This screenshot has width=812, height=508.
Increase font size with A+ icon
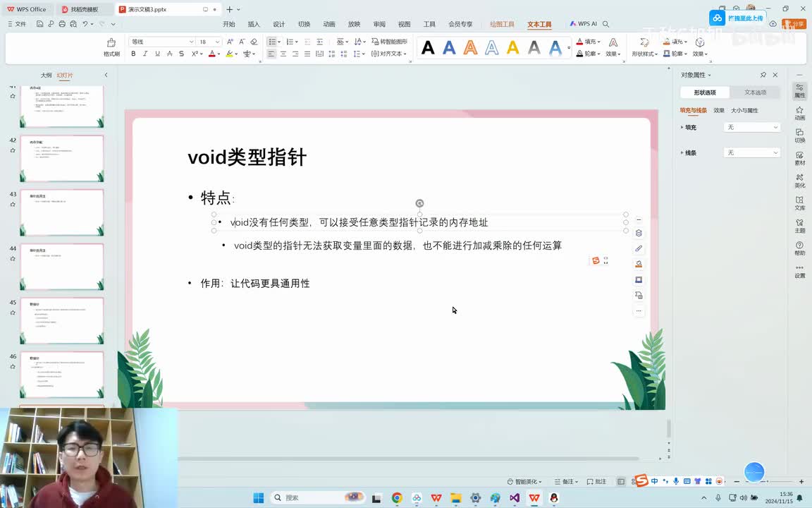coord(230,42)
